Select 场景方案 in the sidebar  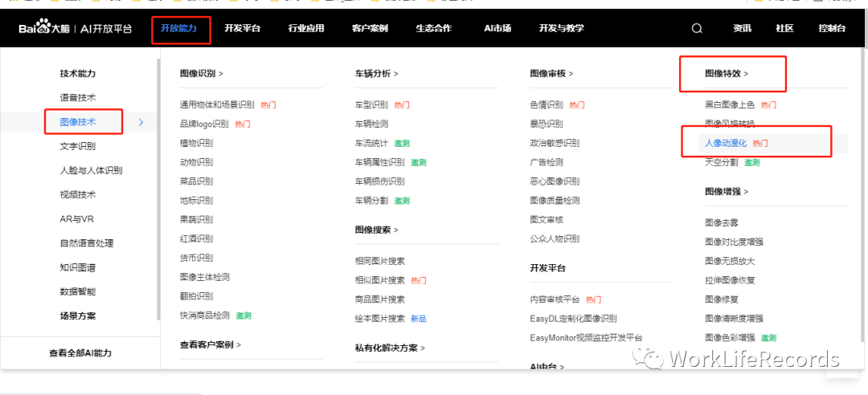[78, 316]
